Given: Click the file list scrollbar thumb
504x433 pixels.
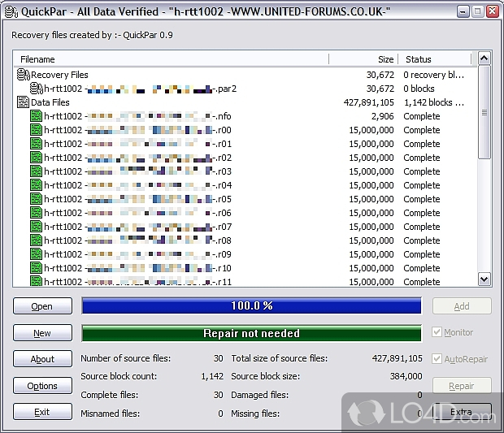Looking at the screenshot, I should tap(484, 112).
